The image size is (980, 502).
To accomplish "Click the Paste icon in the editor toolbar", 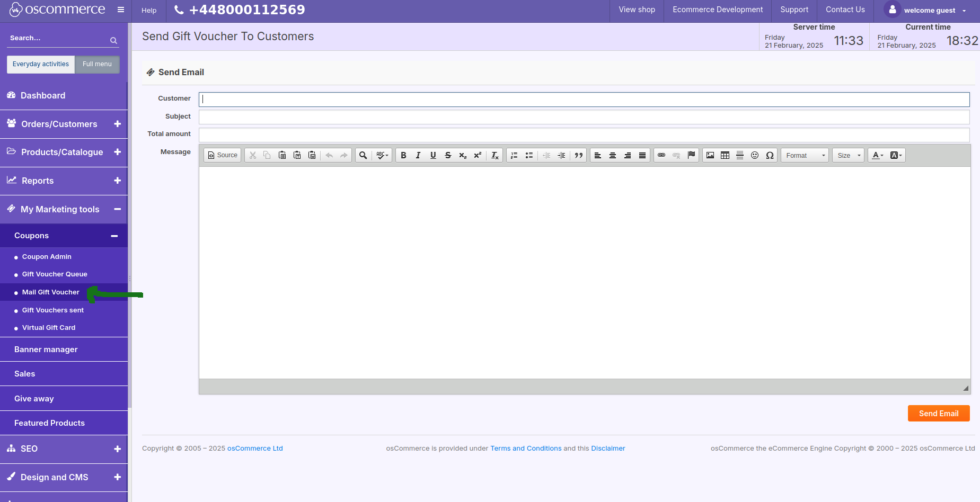I will click(x=282, y=155).
